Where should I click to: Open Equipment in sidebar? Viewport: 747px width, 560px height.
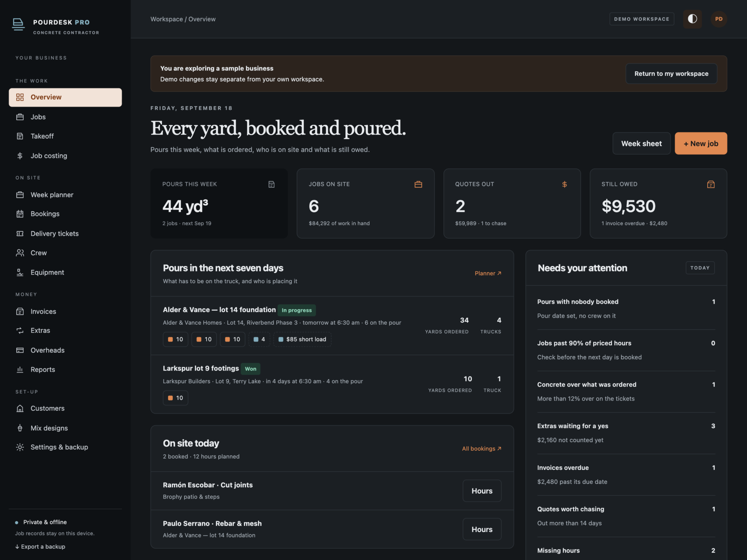pos(65,272)
